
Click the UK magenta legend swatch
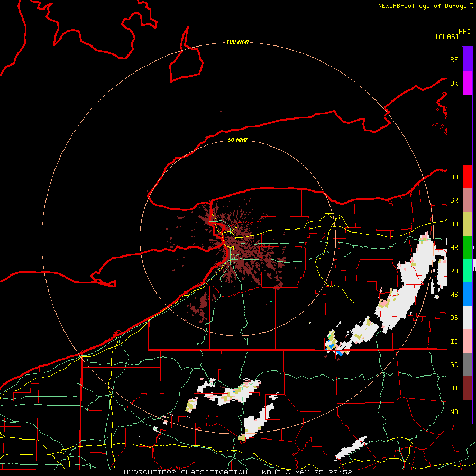[x=467, y=83]
